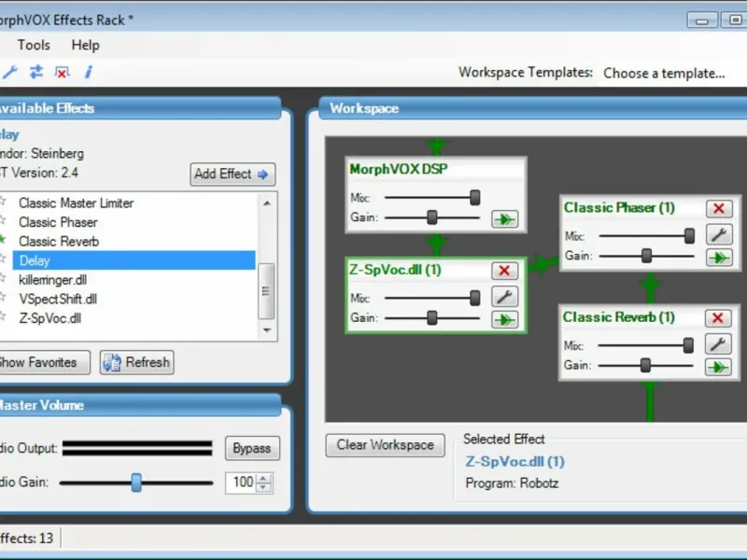
Task: Toggle favorite star for Z-SpVoc.dll
Action: [x=3, y=316]
